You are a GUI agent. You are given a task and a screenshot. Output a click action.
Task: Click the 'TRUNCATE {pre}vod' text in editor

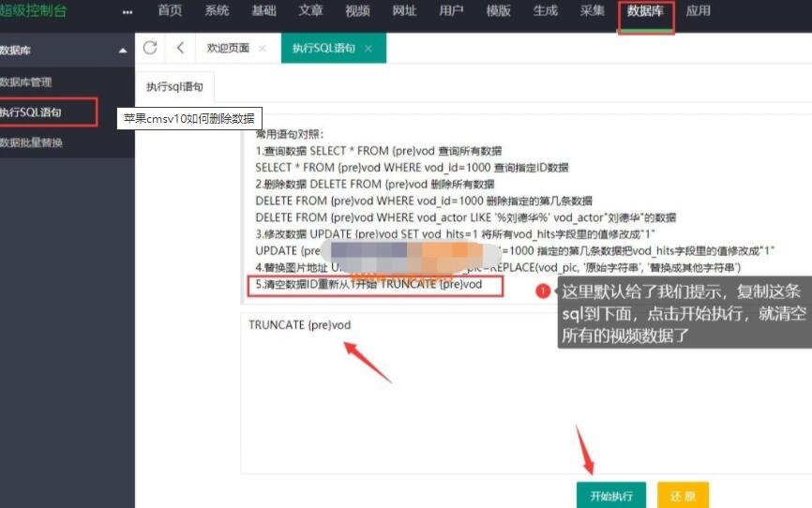point(299,325)
